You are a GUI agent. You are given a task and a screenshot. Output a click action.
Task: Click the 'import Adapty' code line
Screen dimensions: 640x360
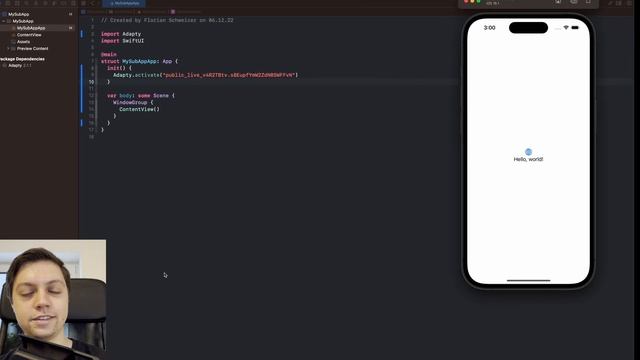click(x=121, y=34)
